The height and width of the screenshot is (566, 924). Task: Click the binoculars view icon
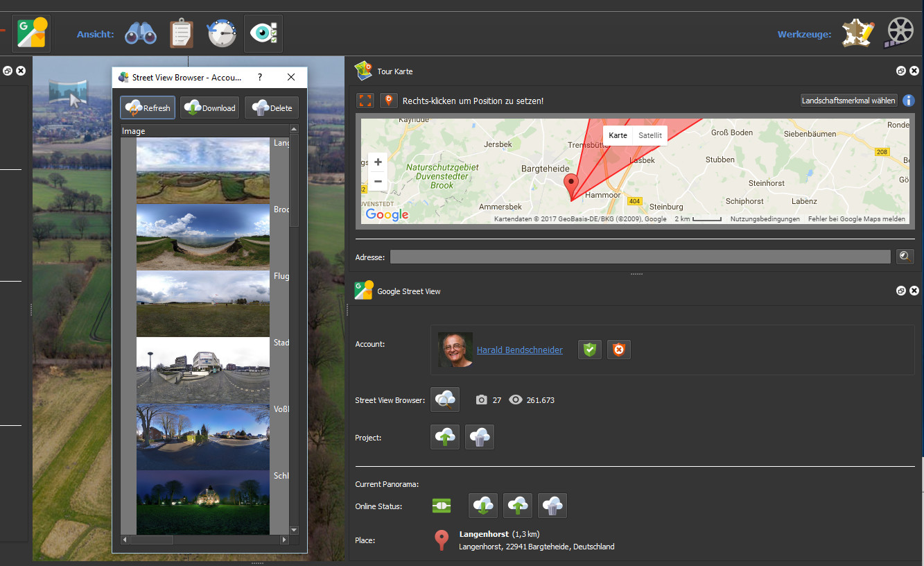141,33
